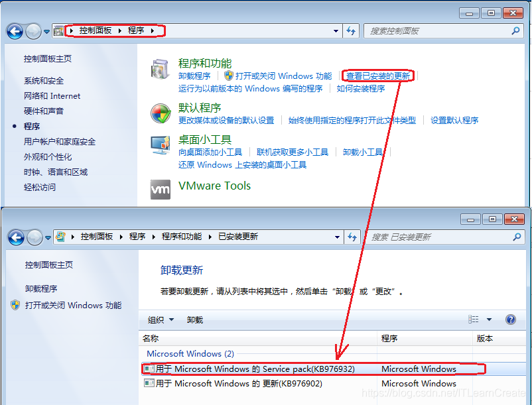Open 桌面小工具 heading link
The width and height of the screenshot is (532, 405).
pos(205,139)
